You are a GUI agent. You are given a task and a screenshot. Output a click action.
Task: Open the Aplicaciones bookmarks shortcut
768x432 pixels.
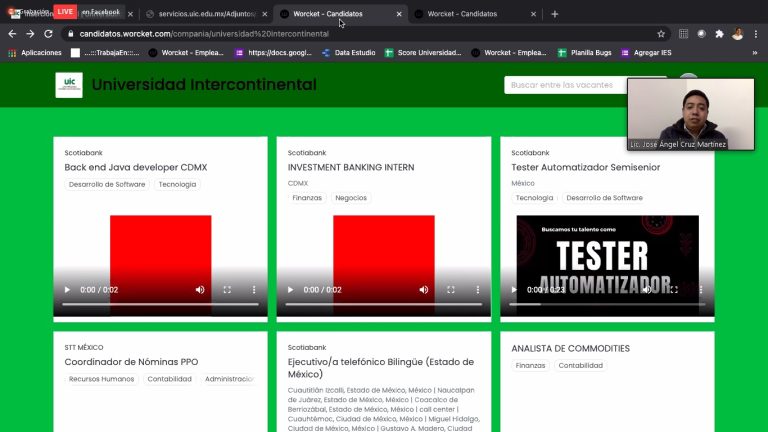tap(35, 53)
